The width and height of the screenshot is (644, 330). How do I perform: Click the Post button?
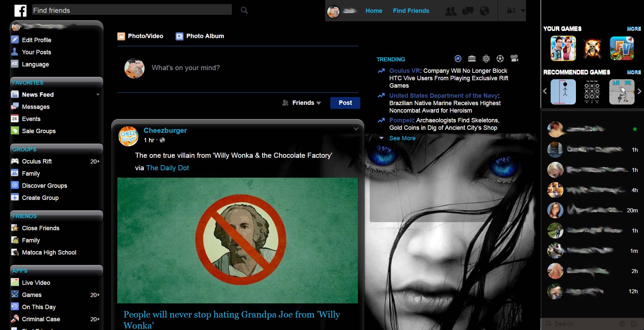click(x=345, y=103)
